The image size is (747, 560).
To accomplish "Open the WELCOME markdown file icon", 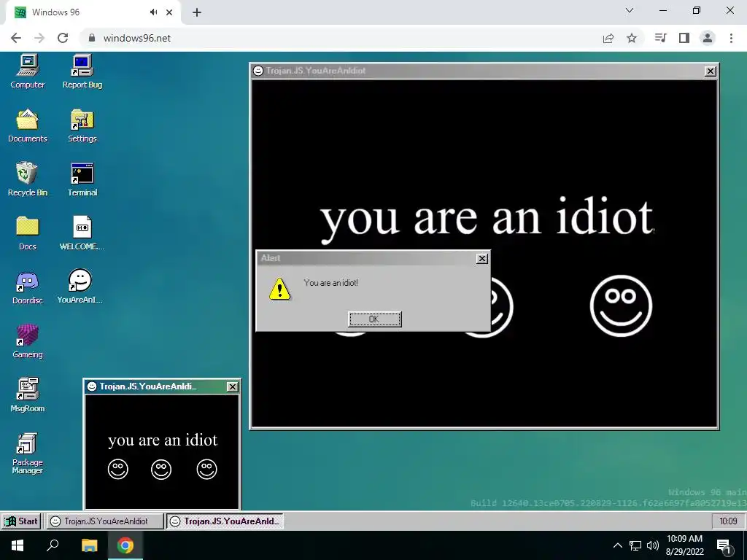I will [x=82, y=233].
